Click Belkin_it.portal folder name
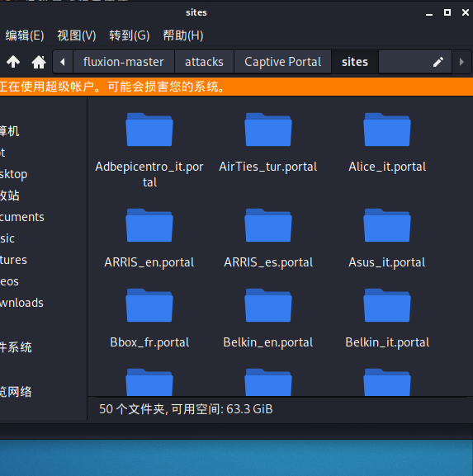The image size is (473, 476). (387, 342)
